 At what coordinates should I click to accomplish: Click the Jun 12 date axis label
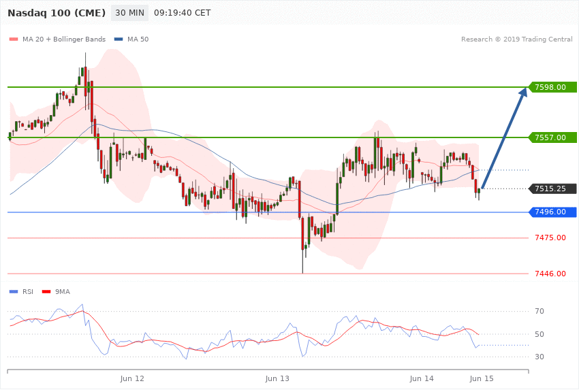click(132, 378)
